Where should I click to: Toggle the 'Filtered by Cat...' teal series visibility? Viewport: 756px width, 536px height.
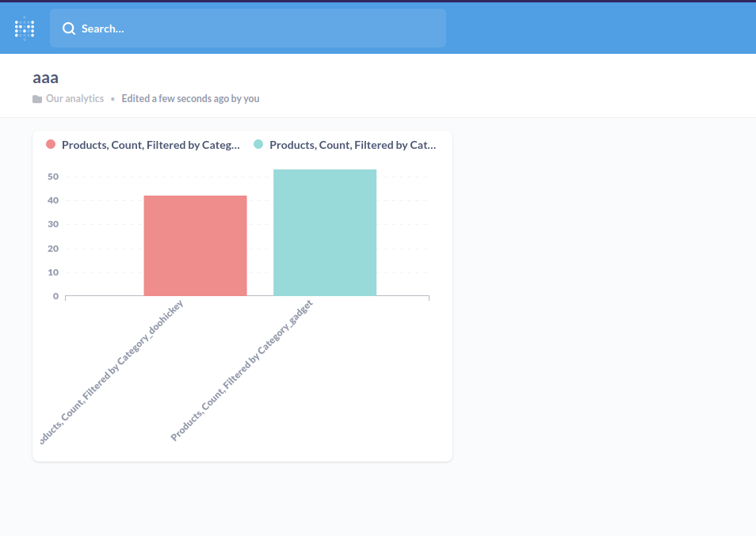pyautogui.click(x=354, y=145)
